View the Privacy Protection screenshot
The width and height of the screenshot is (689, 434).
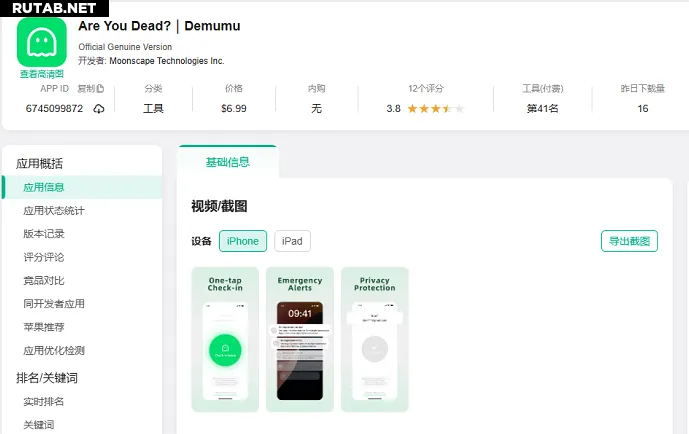click(375, 340)
